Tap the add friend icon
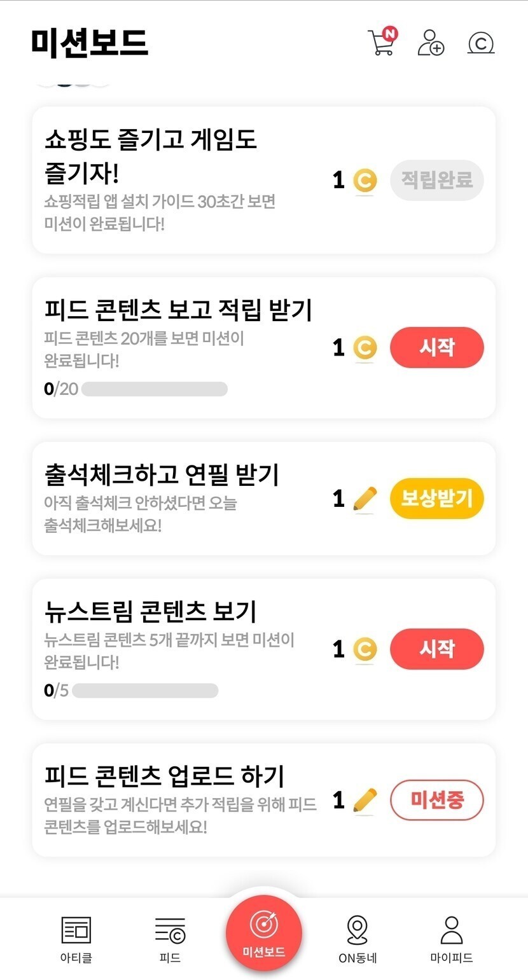Viewport: 528px width, 980px height. [431, 43]
